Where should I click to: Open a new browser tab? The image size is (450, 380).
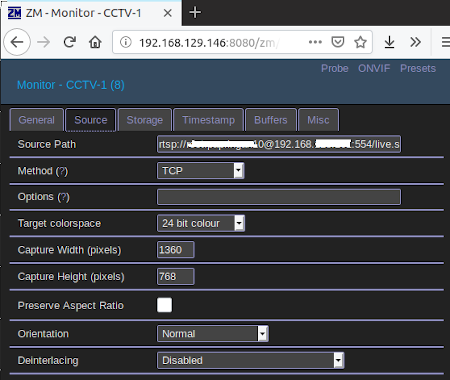click(x=195, y=13)
